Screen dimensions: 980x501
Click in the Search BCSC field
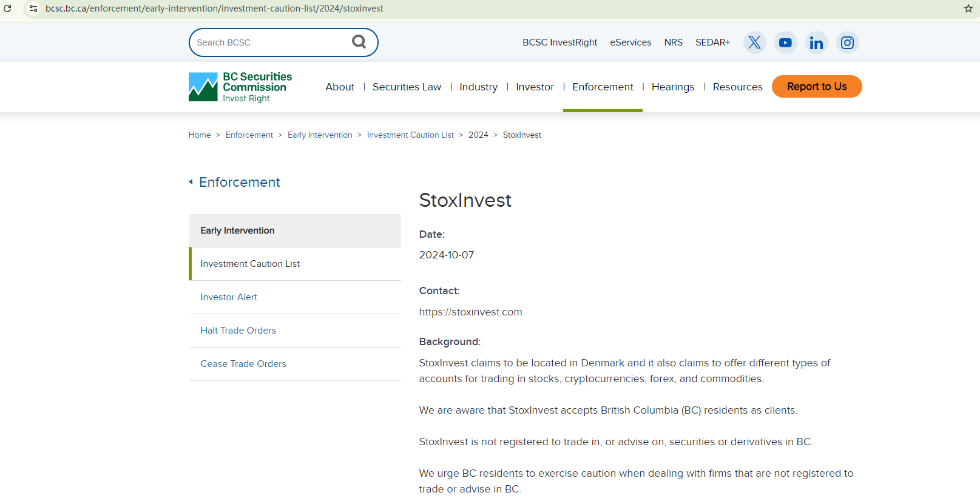click(270, 42)
